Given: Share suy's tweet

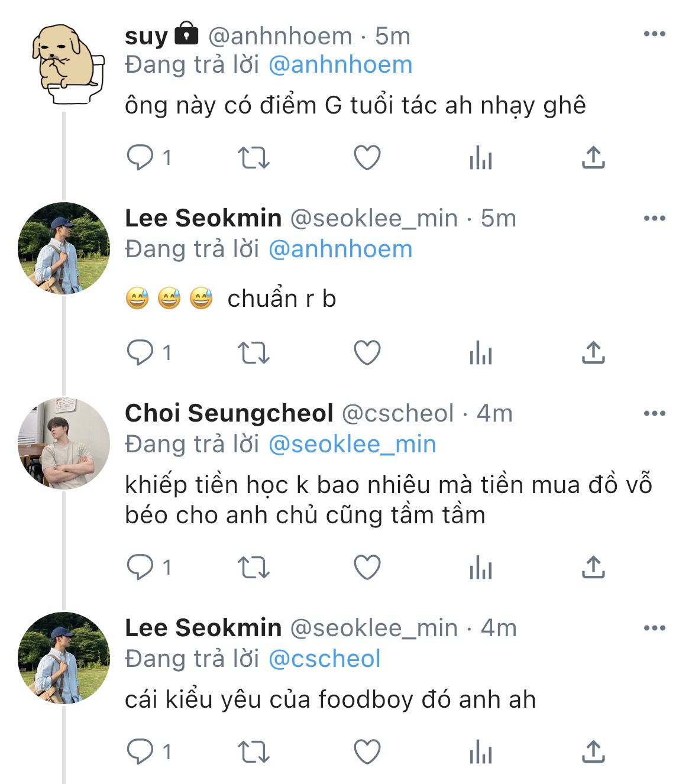Looking at the screenshot, I should pos(593,158).
